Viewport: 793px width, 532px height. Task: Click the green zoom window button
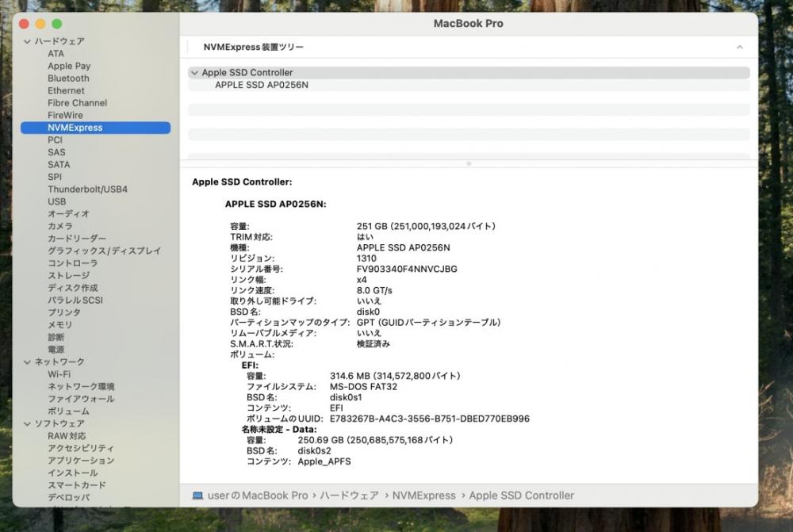pyautogui.click(x=57, y=24)
